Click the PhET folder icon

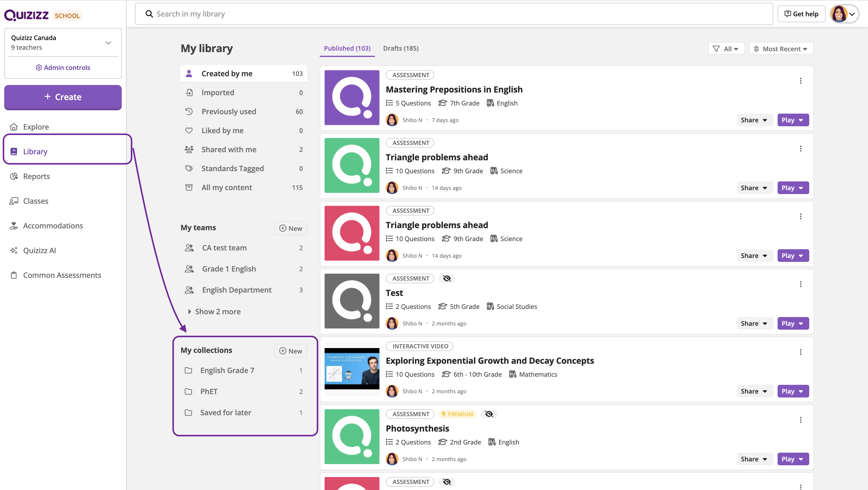pos(188,391)
